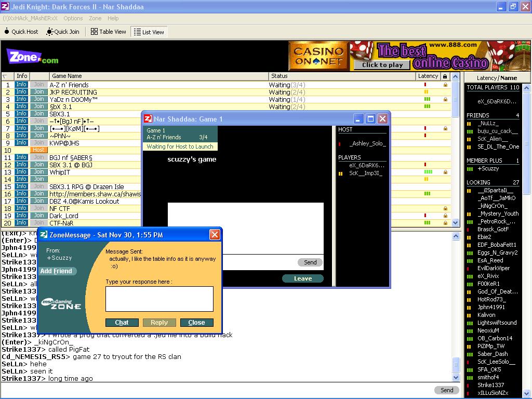Click the Game 1 chat log area
Viewport: 532px width, 399px height.
pyautogui.click(x=246, y=229)
